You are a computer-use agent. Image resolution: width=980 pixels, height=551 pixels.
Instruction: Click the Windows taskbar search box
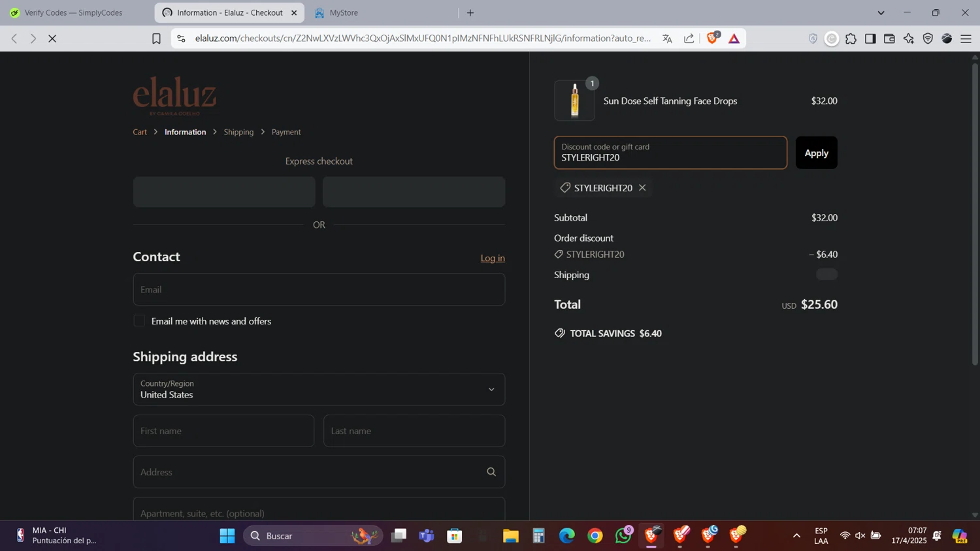click(x=313, y=536)
